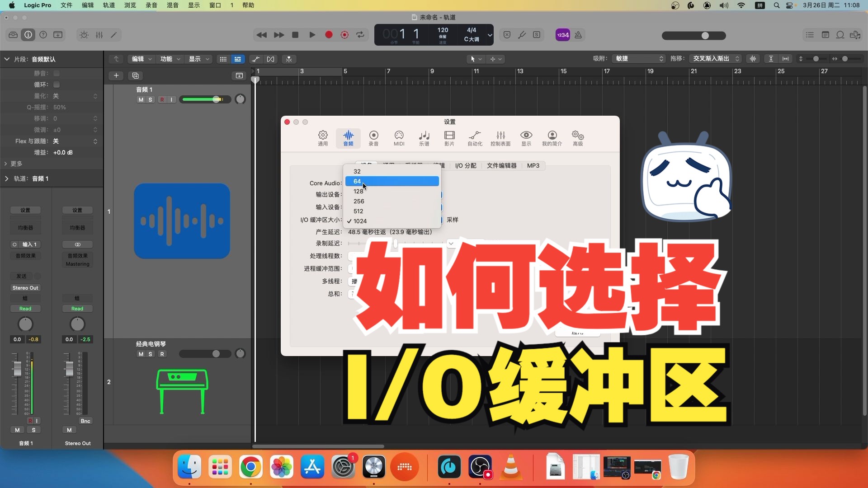868x488 pixels.
Task: Select the 通用 settings pane icon
Action: click(323, 138)
